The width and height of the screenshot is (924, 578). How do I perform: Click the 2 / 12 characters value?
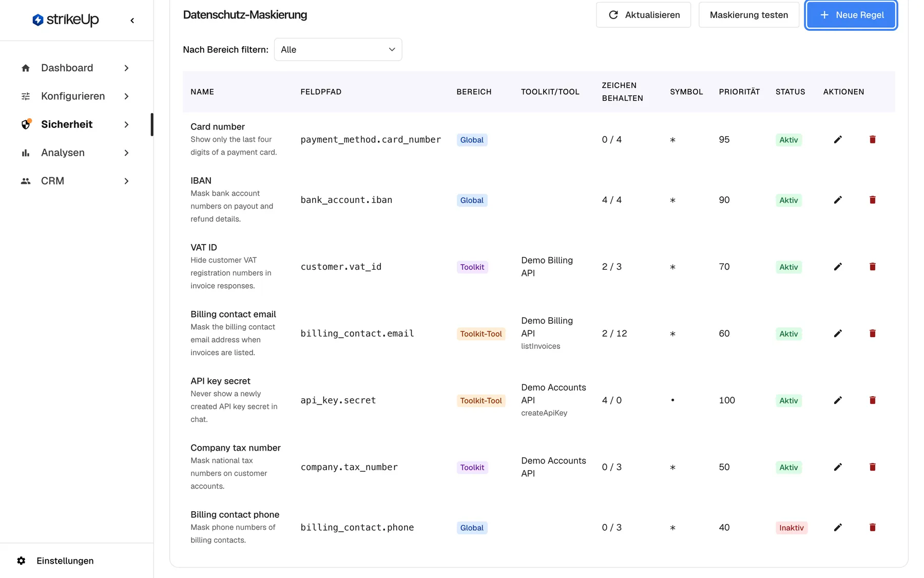[614, 333]
